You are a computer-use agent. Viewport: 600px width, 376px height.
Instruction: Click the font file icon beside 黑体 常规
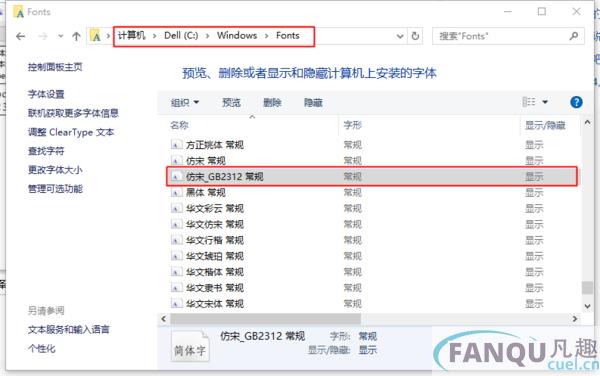176,192
